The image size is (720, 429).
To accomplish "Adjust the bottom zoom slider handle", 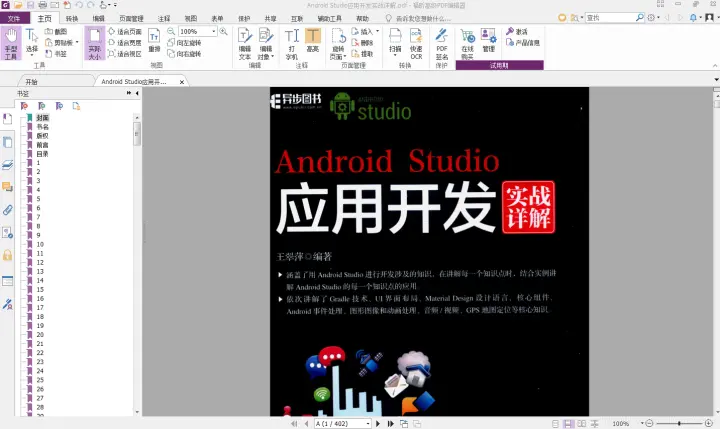I will 679,423.
